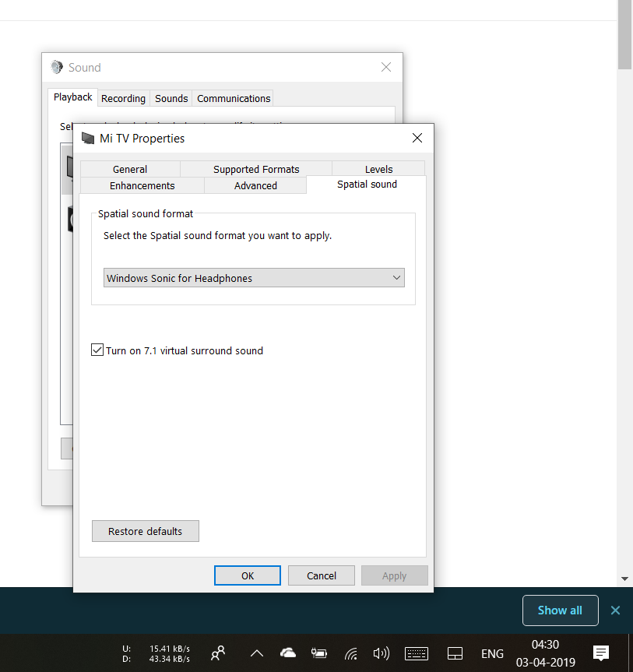Open the Playback tab in Sound window
Viewport: 633px width, 672px height.
[x=73, y=97]
